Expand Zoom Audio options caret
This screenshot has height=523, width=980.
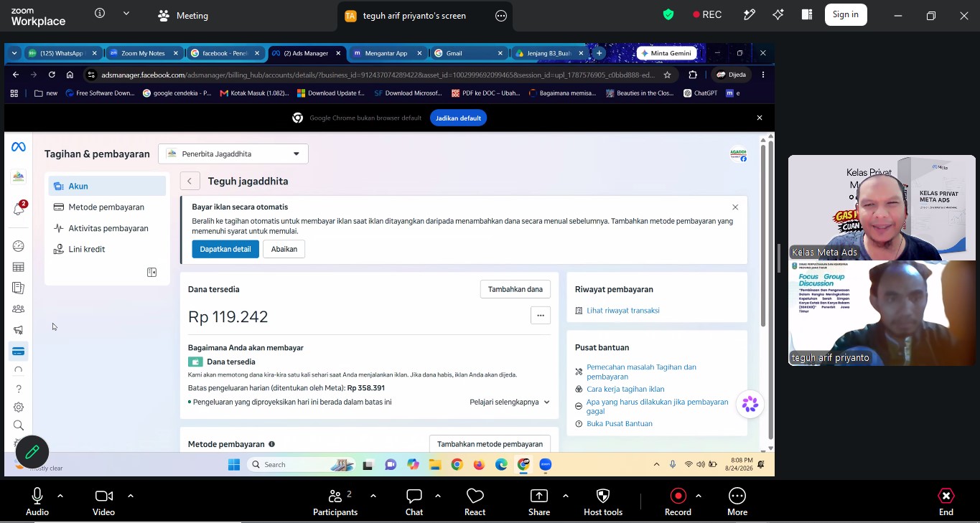[x=60, y=496]
